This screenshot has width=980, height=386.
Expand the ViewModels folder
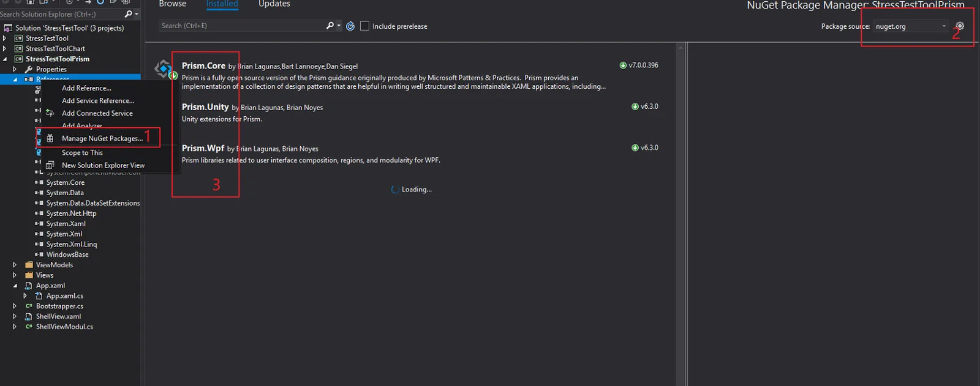[15, 265]
